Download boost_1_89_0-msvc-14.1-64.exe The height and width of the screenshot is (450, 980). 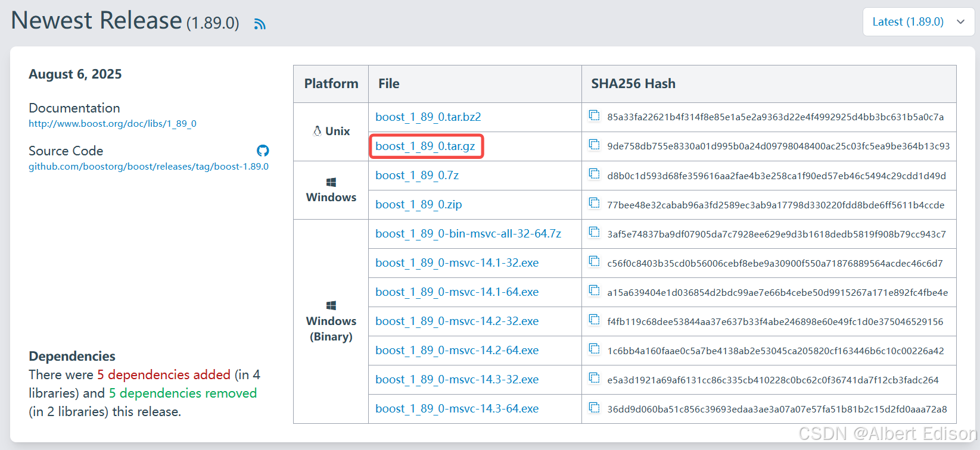457,292
